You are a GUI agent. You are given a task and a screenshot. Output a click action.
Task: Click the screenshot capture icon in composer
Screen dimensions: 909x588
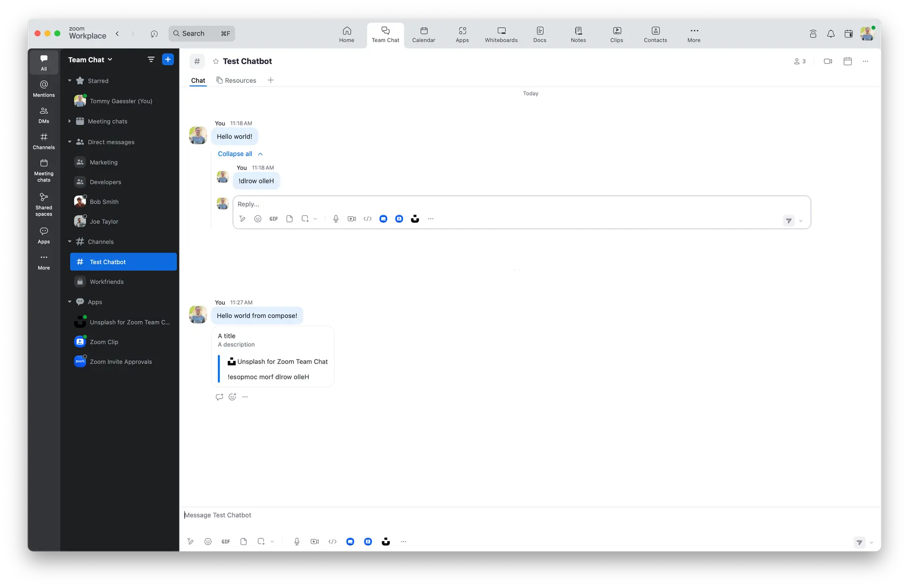coord(262,542)
